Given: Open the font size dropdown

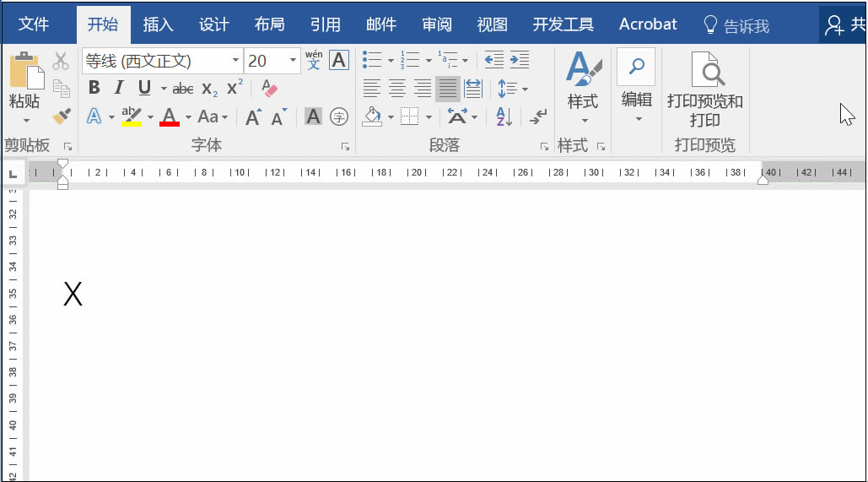Looking at the screenshot, I should (293, 60).
